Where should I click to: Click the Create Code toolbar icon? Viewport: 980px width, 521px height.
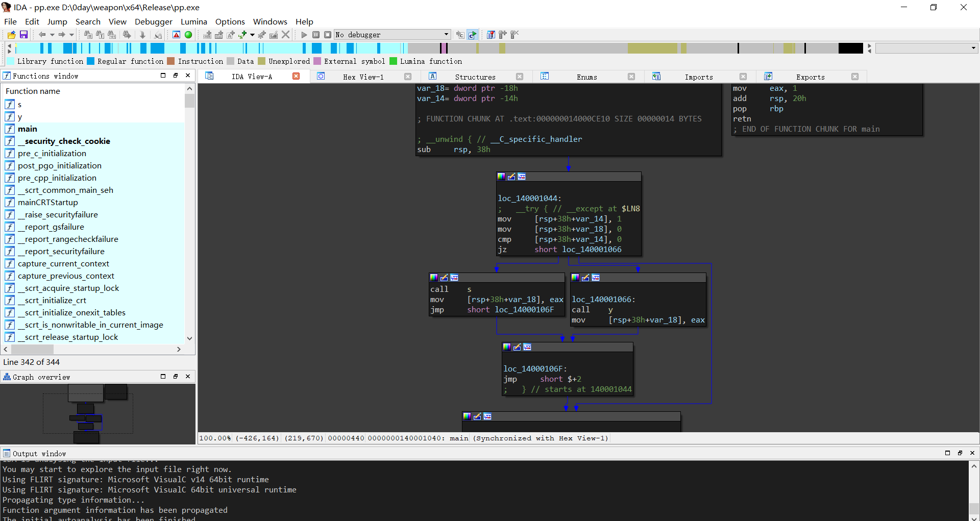click(207, 35)
